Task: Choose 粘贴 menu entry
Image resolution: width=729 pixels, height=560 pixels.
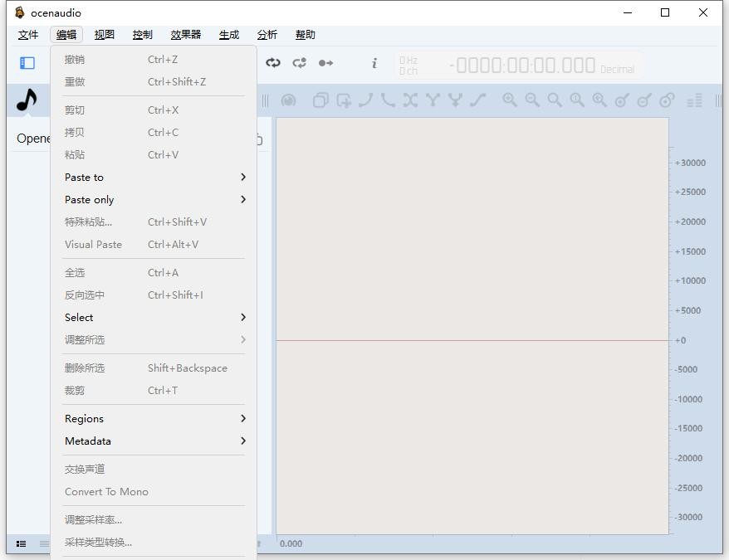Action: (x=154, y=155)
